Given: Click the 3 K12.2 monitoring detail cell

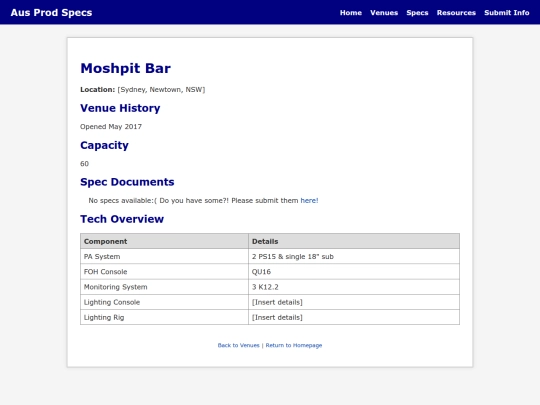Looking at the screenshot, I should [x=354, y=287].
